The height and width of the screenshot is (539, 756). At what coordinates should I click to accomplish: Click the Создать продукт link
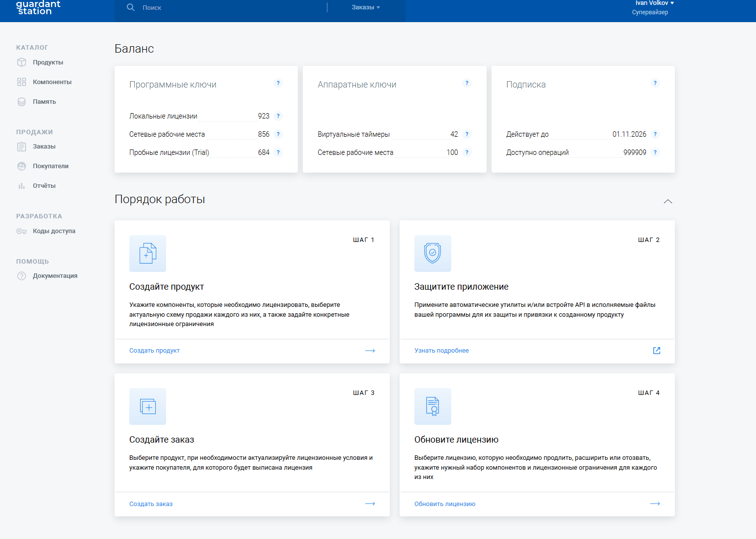coord(154,351)
